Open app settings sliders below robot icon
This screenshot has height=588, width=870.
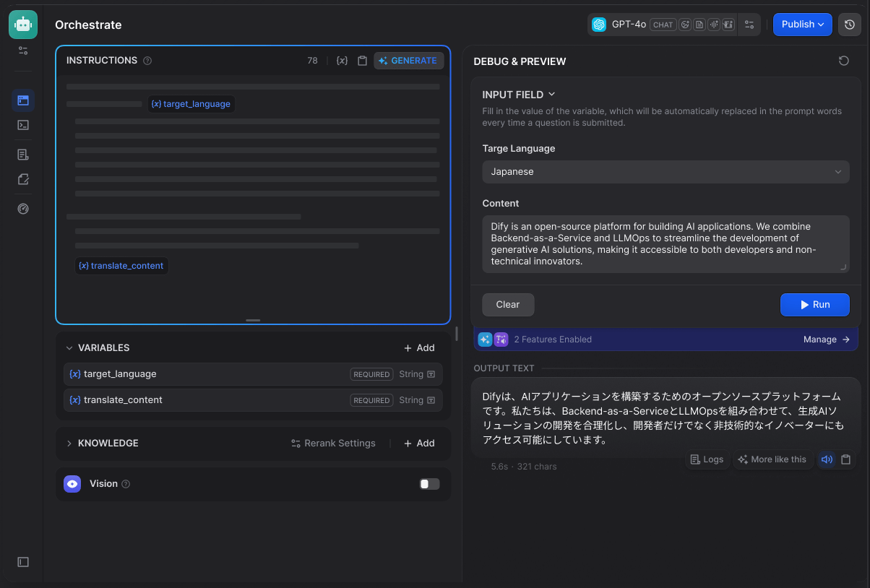pyautogui.click(x=23, y=51)
